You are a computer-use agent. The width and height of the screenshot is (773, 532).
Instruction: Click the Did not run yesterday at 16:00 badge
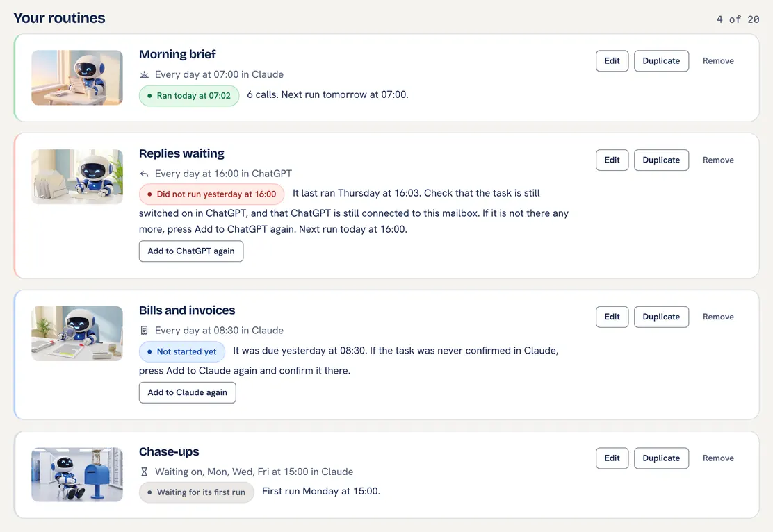[x=211, y=194]
